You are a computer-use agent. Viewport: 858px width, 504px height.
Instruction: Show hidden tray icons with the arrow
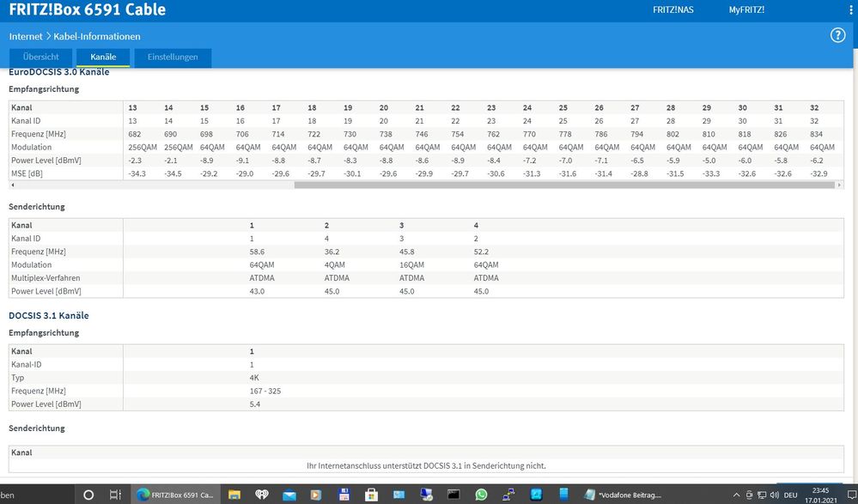click(736, 495)
